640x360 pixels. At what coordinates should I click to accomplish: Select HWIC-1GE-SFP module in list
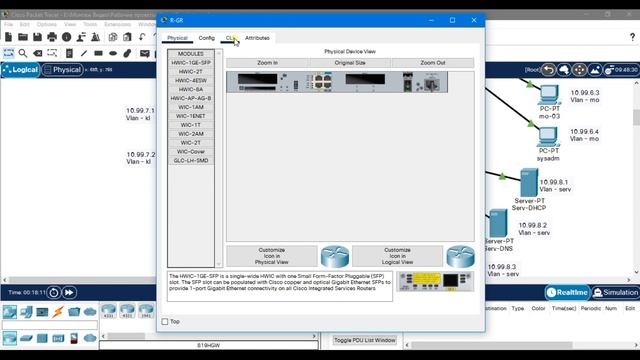pyautogui.click(x=191, y=63)
